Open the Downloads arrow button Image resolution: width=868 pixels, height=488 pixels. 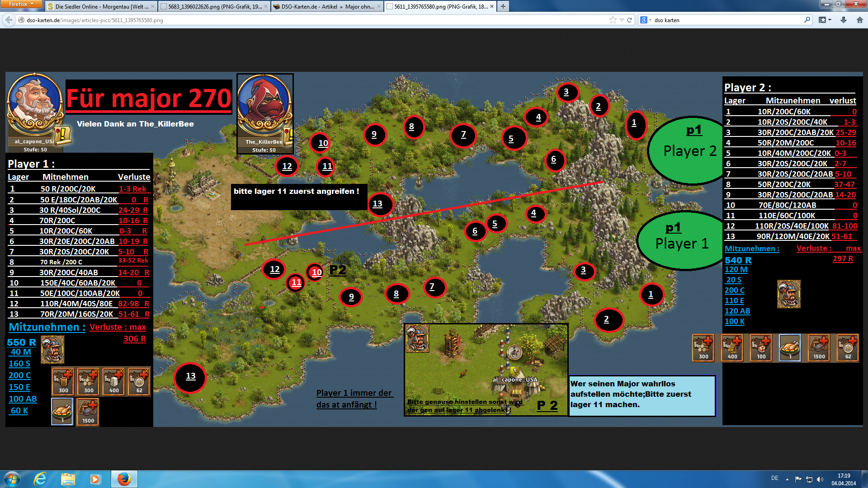tap(844, 20)
